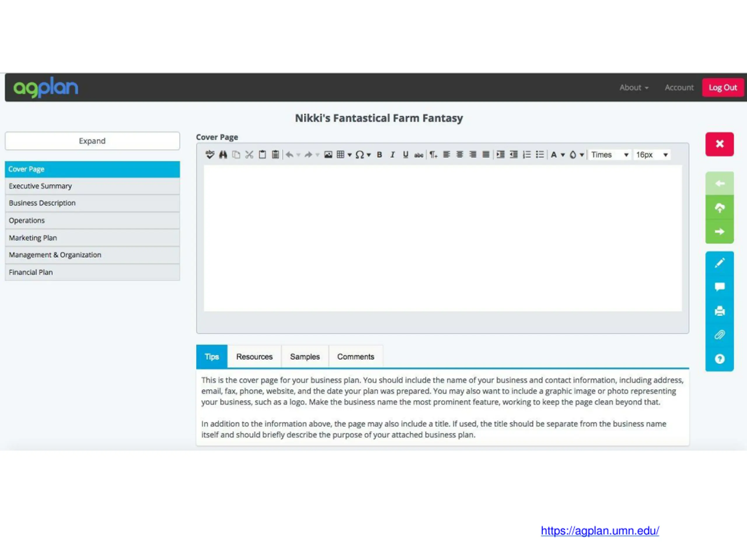Open the Marketing Plan section

(92, 238)
